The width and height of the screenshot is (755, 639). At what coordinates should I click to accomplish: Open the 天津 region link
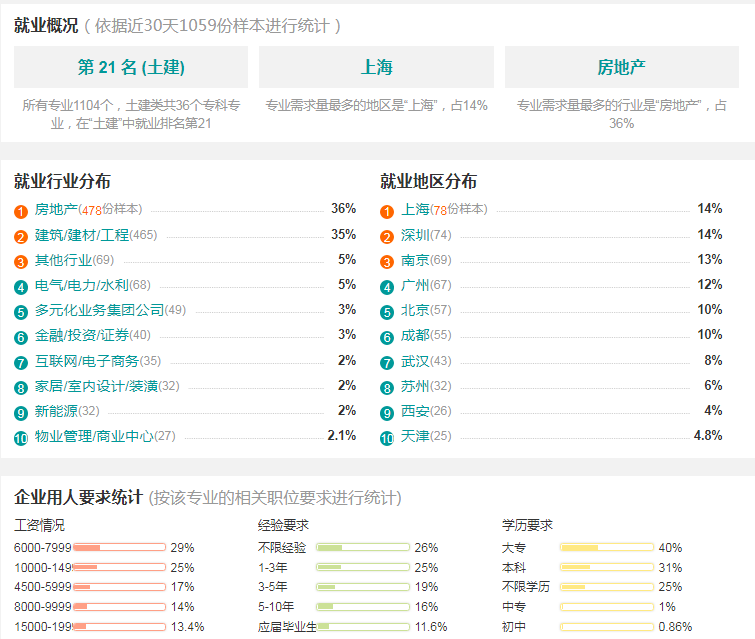coord(415,436)
